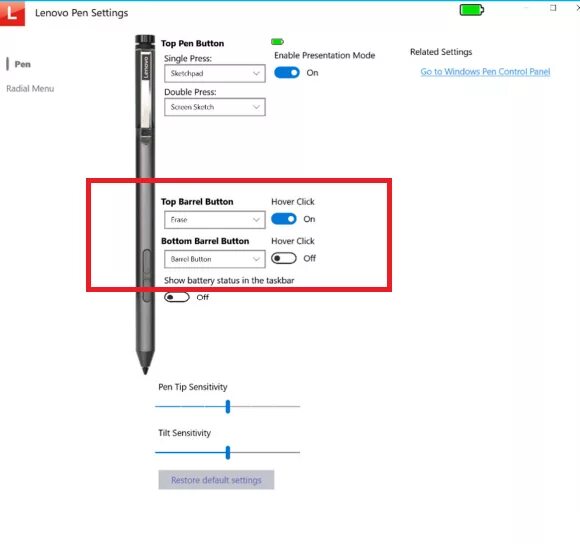Viewport: 580px width, 544px height.
Task: Click the Related Settings label
Action: tap(441, 52)
